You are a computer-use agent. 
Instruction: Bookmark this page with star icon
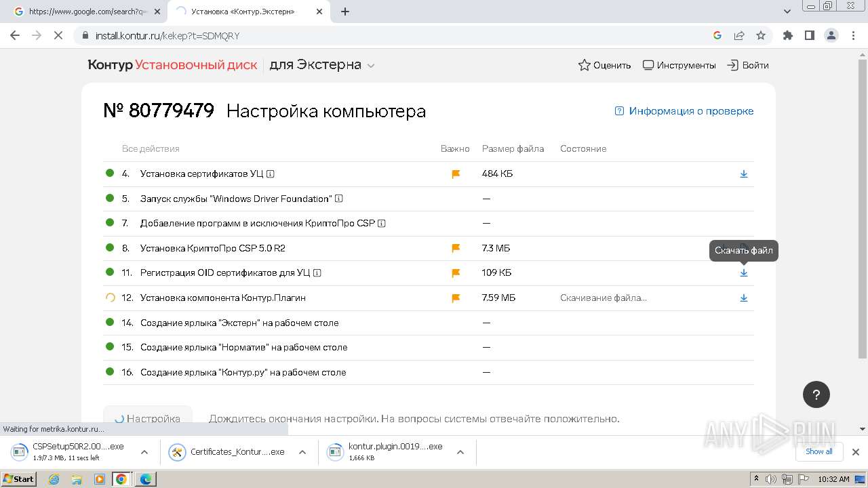pyautogui.click(x=761, y=35)
